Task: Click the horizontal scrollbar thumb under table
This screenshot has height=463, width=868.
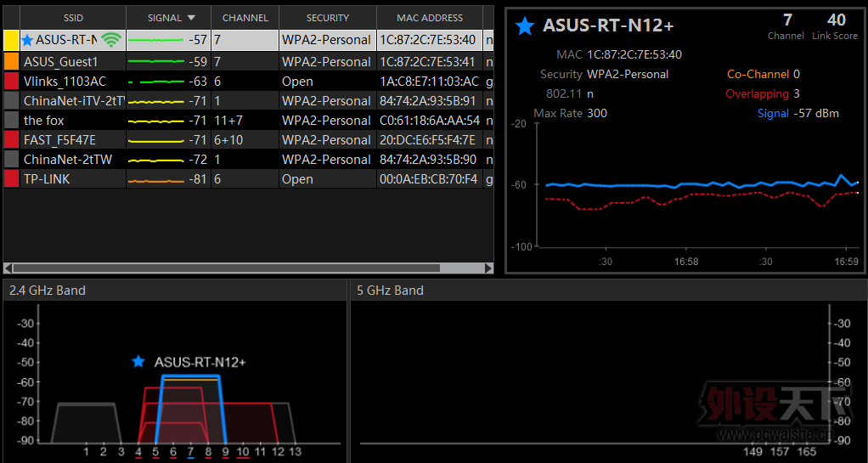Action: (x=227, y=268)
